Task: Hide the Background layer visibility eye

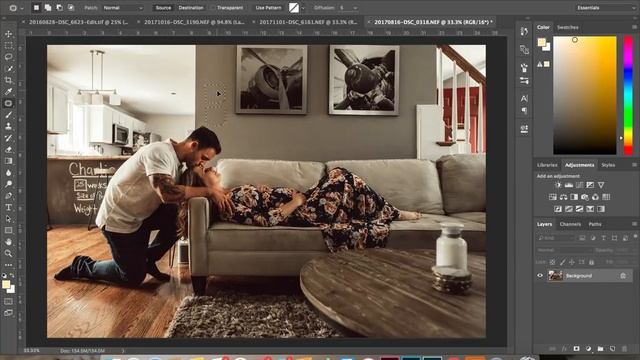Action: click(x=540, y=276)
